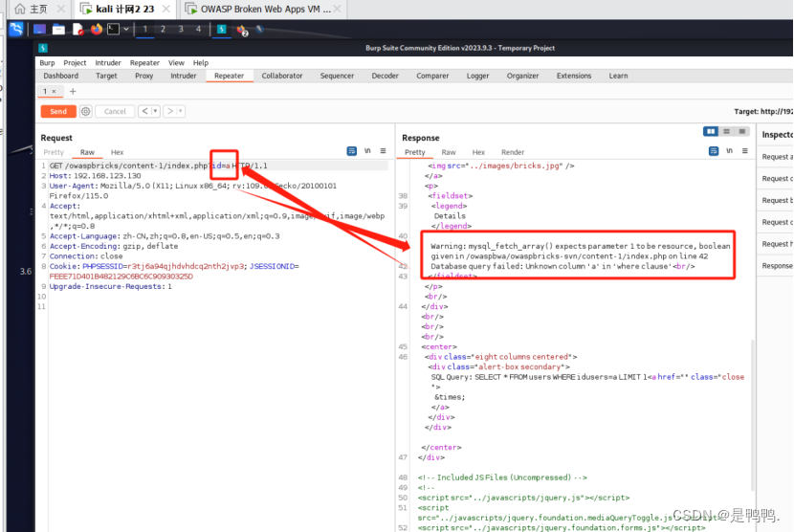
Task: Click the Cancel button
Action: [x=115, y=111]
